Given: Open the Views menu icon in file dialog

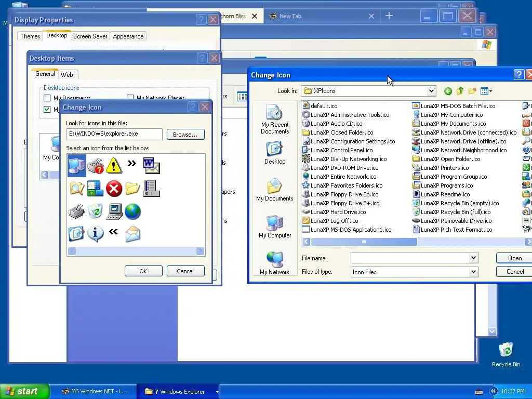Looking at the screenshot, I should click(x=486, y=91).
